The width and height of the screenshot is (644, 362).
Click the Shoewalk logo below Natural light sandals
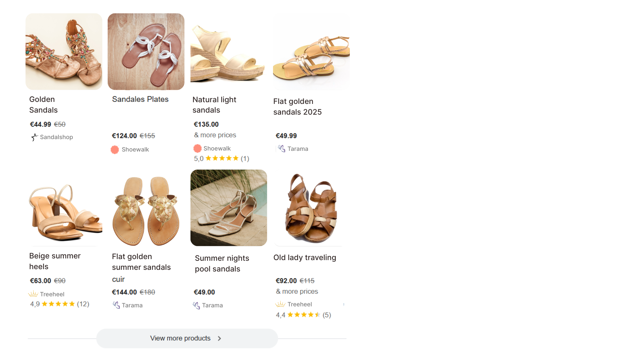tap(197, 148)
